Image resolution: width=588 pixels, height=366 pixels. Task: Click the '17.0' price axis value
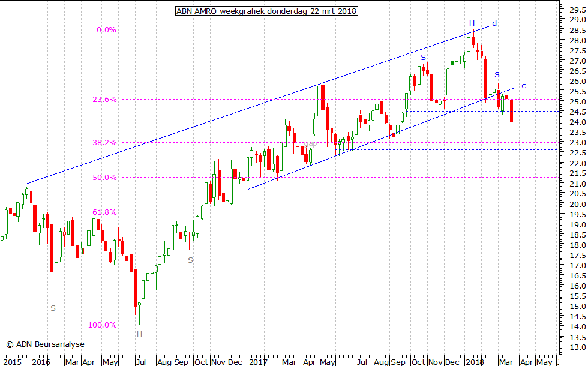click(x=578, y=265)
